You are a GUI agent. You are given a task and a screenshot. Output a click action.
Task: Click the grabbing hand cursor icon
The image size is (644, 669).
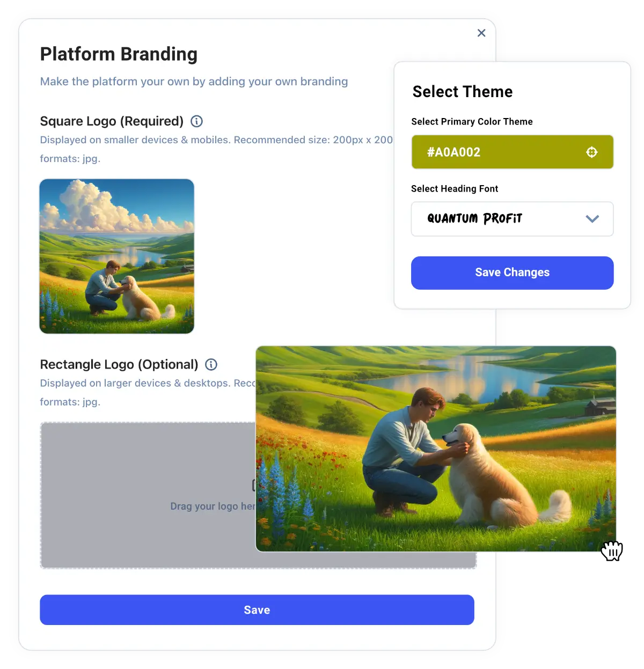[x=612, y=551]
